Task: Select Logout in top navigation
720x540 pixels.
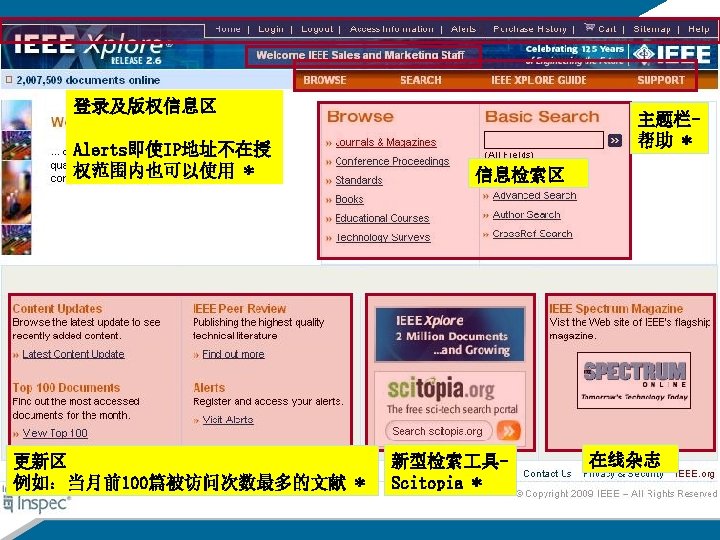Action: (x=317, y=29)
